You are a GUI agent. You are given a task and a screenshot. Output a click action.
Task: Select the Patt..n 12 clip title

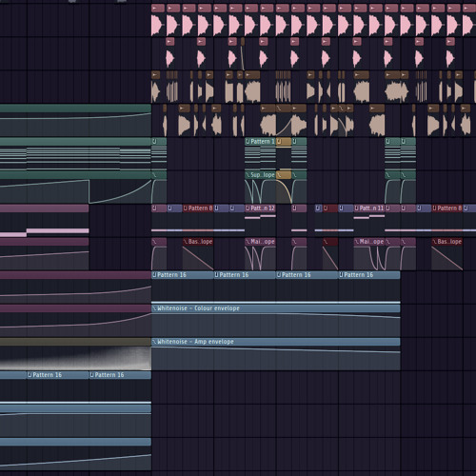pyautogui.click(x=263, y=208)
